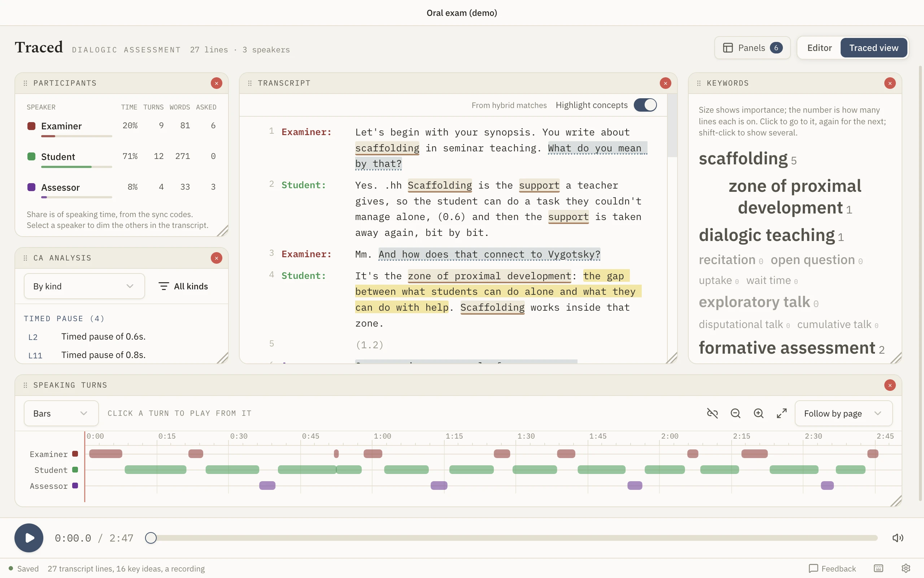The width and height of the screenshot is (924, 578).
Task: Go to L2 timed pause of 0.6s
Action: (x=121, y=337)
